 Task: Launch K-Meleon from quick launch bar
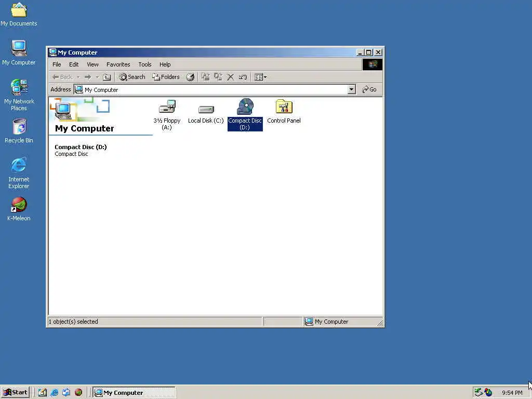pyautogui.click(x=78, y=392)
